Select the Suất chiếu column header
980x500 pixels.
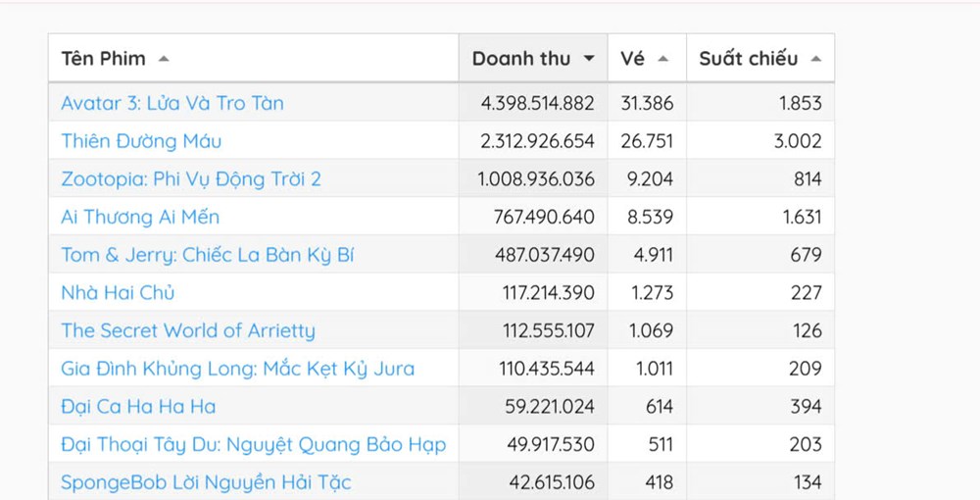[x=749, y=59]
